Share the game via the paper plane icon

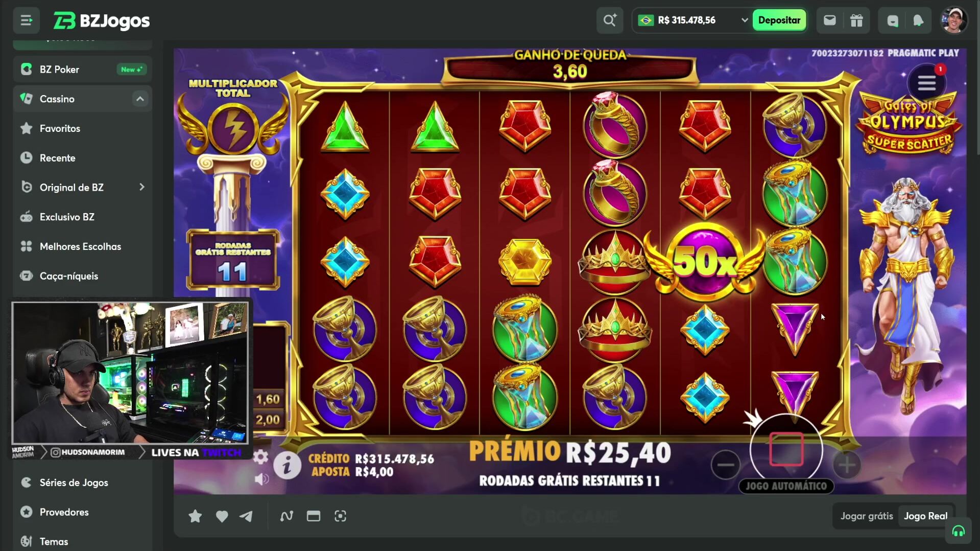coord(246,516)
